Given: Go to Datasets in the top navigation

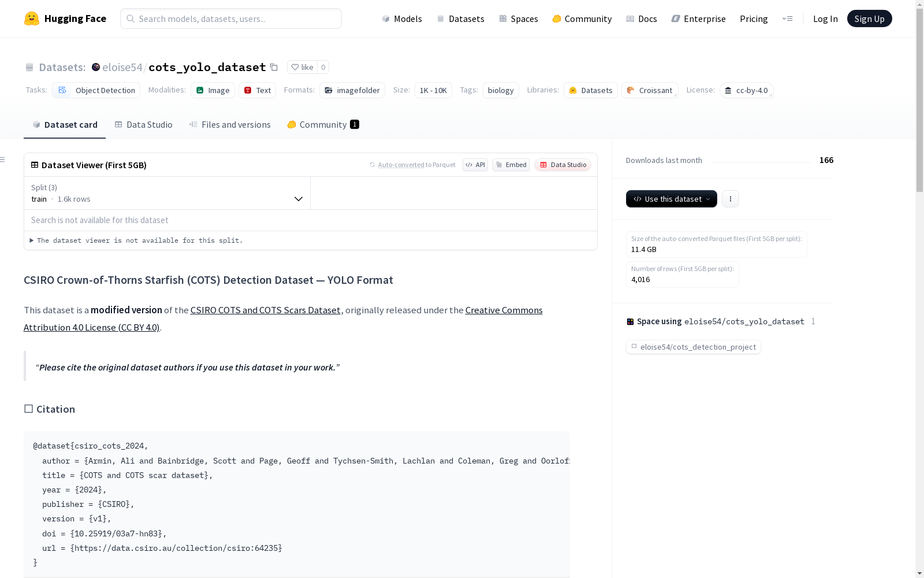Looking at the screenshot, I should [460, 18].
